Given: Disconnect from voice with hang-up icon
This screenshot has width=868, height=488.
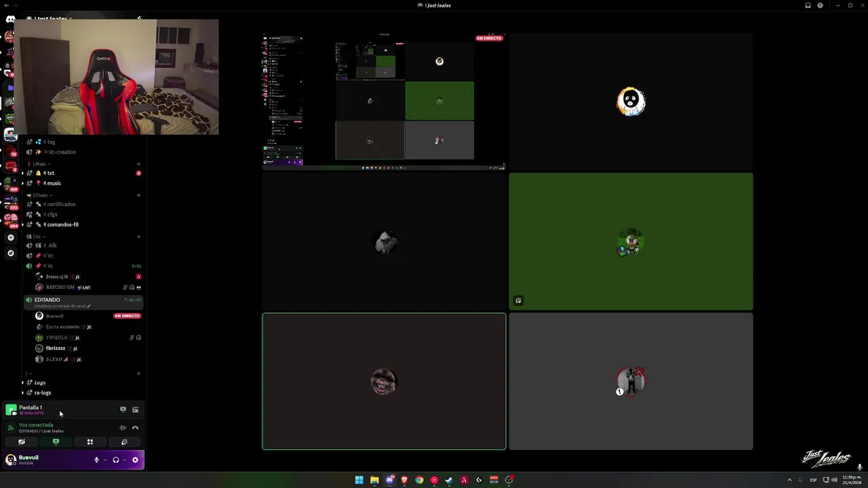Looking at the screenshot, I should click(x=135, y=428).
